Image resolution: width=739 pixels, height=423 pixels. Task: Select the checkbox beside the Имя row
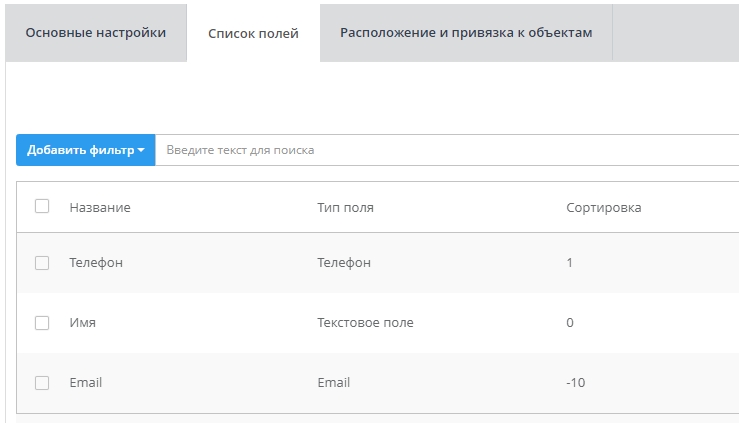[42, 323]
